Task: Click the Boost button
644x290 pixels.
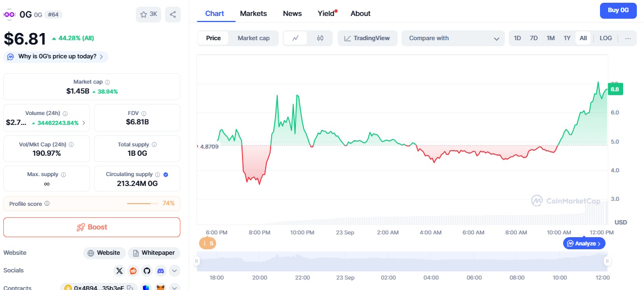Action: (x=92, y=227)
